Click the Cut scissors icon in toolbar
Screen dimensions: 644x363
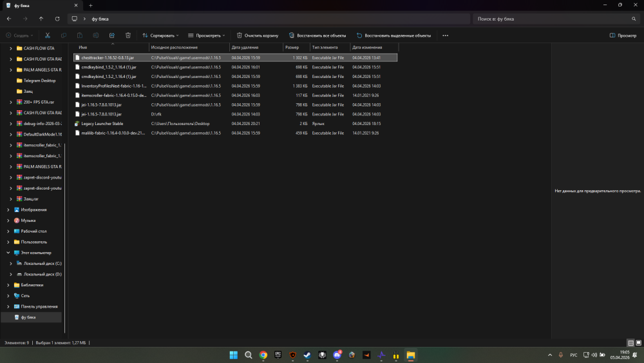[48, 35]
